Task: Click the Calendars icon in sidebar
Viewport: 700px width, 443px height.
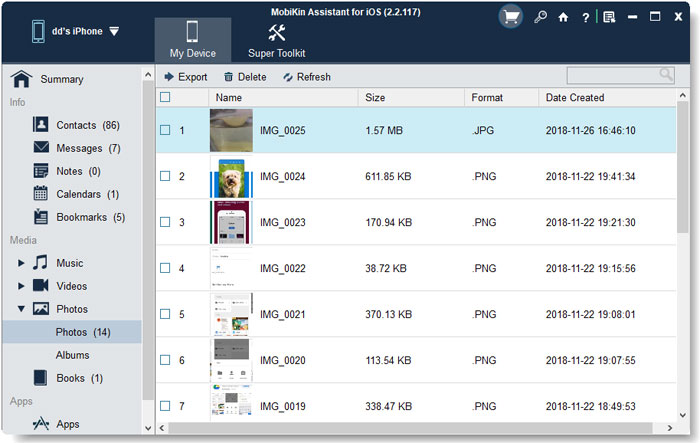Action: (41, 194)
